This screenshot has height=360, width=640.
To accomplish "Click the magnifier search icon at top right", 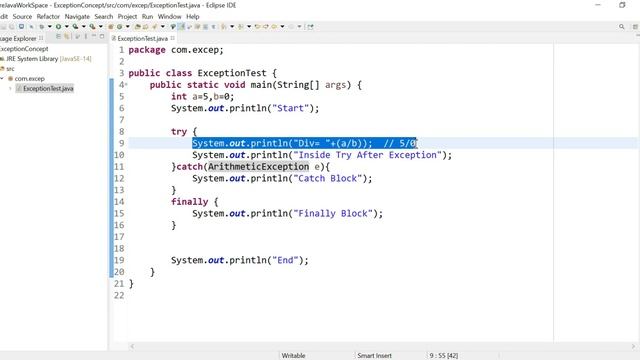I will 622,27.
